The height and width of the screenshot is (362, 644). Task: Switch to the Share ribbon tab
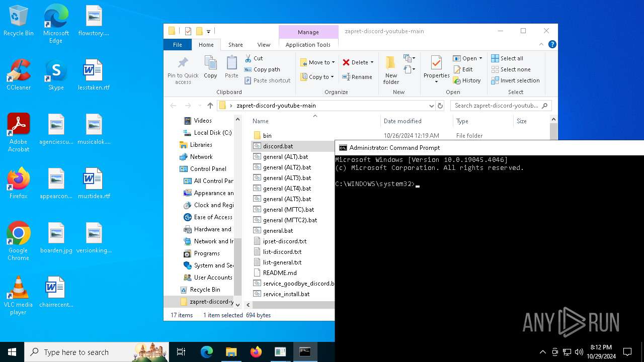[235, 44]
